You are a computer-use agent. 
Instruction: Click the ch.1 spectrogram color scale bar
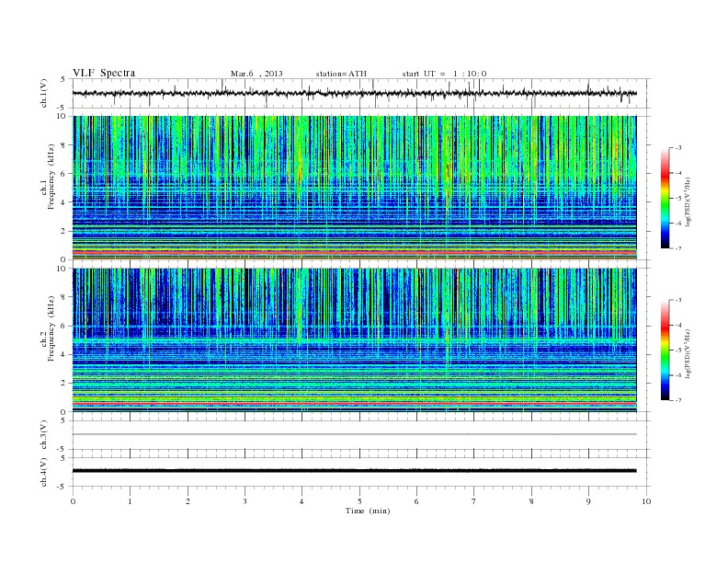coord(665,198)
